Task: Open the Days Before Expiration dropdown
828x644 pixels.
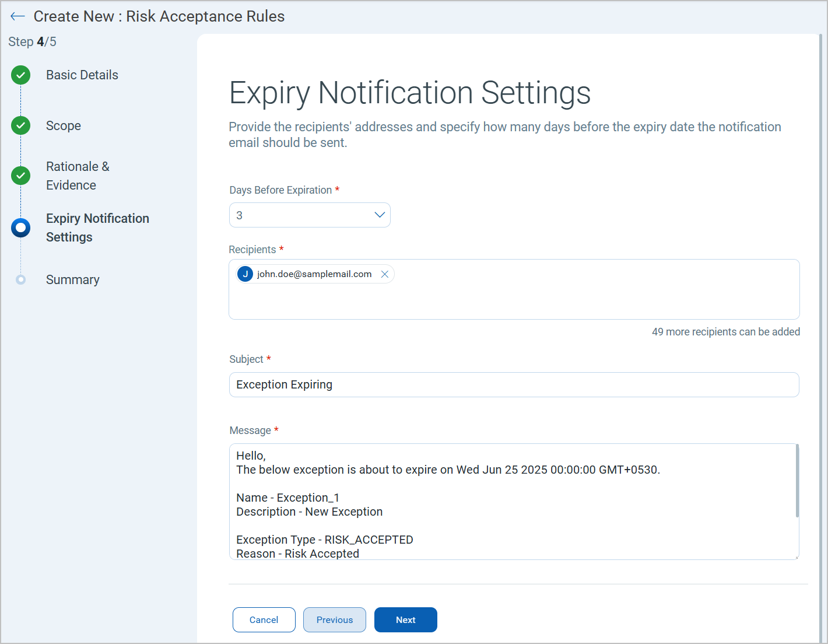Action: click(379, 215)
